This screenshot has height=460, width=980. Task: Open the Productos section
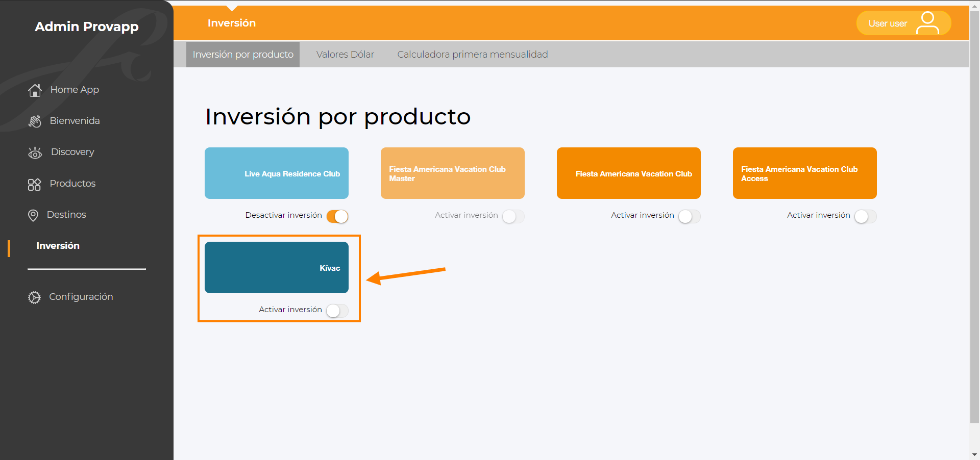72,184
